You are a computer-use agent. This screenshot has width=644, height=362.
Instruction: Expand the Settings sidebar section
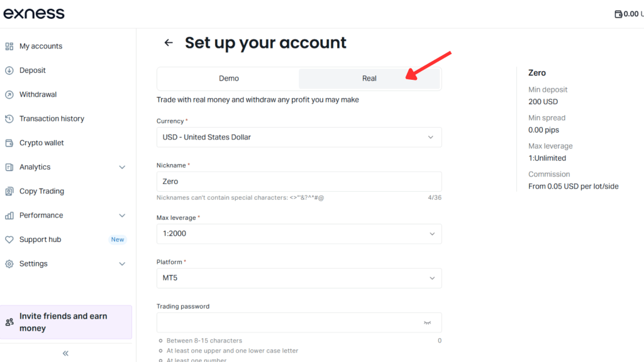(122, 264)
